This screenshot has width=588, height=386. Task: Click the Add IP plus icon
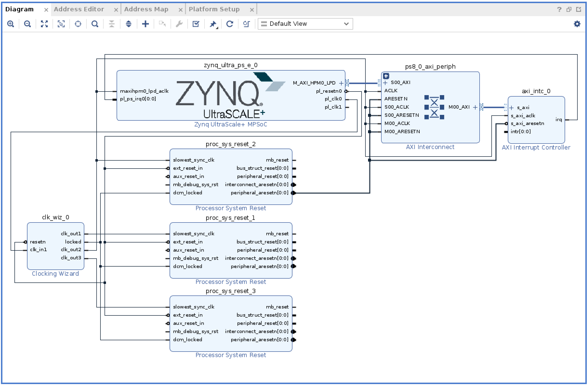(x=145, y=24)
